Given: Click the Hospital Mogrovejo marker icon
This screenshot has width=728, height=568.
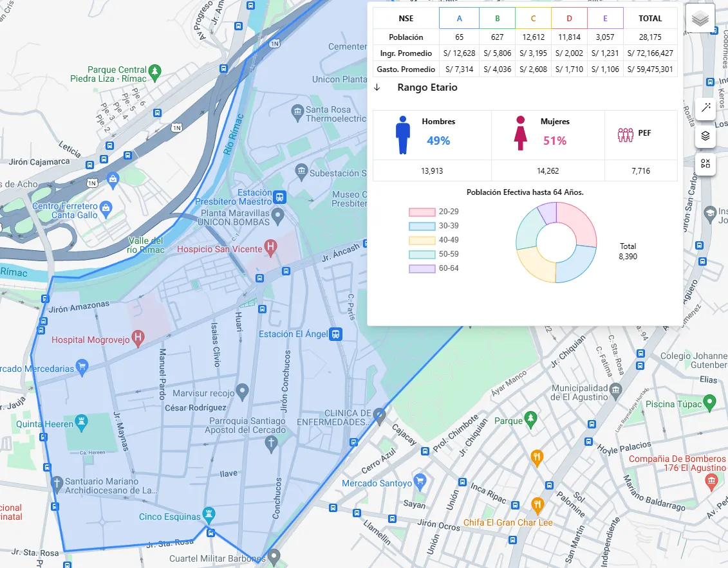Looking at the screenshot, I should click(138, 338).
